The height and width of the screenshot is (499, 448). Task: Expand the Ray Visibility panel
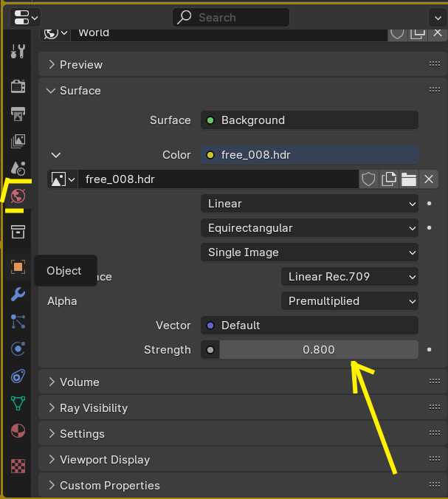coord(93,408)
